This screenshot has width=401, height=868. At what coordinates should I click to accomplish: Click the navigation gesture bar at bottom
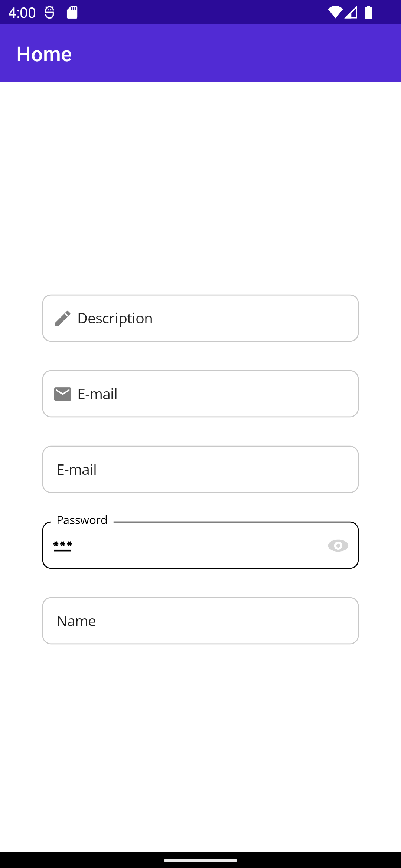point(200,860)
